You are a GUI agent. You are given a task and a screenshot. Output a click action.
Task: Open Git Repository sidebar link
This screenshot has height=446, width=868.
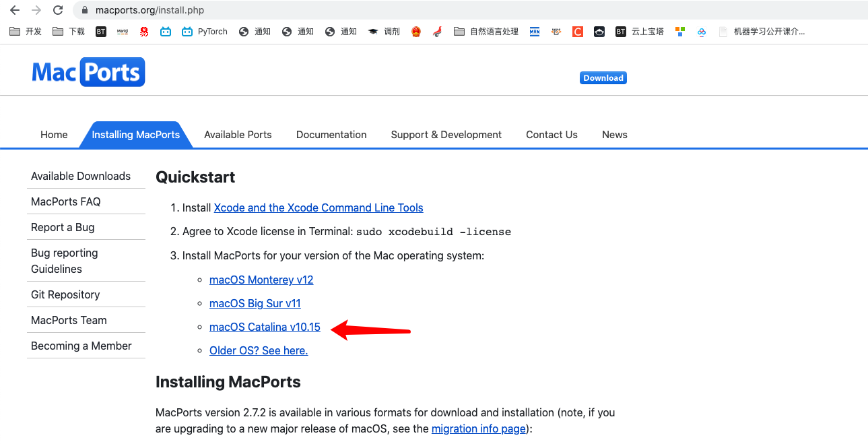click(x=65, y=294)
